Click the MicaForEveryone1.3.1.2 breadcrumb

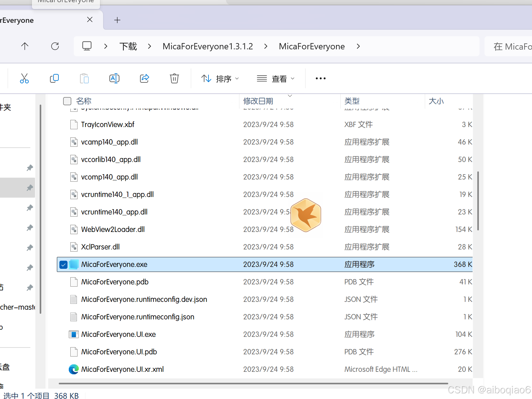(208, 47)
